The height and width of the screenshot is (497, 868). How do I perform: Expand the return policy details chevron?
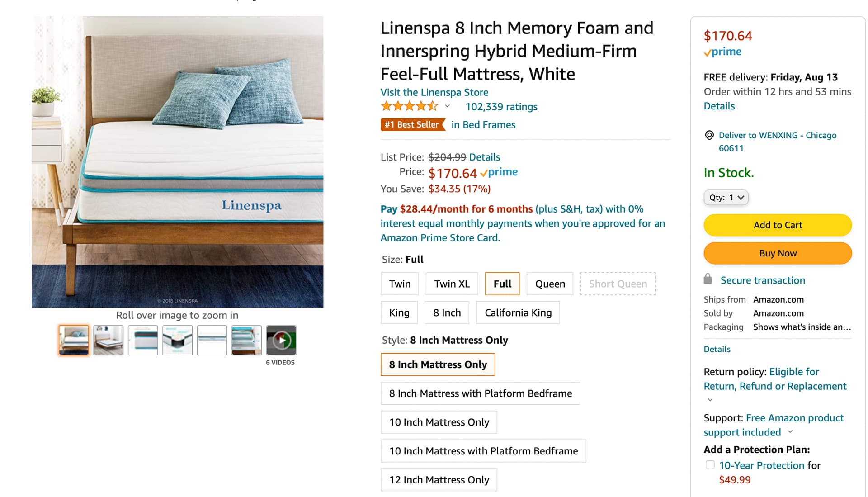[x=710, y=400]
